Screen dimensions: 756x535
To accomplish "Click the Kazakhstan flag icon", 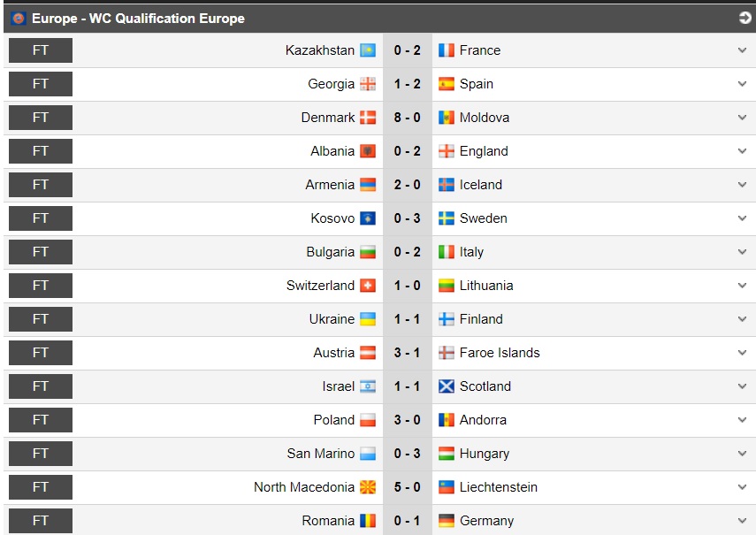I will pos(368,50).
